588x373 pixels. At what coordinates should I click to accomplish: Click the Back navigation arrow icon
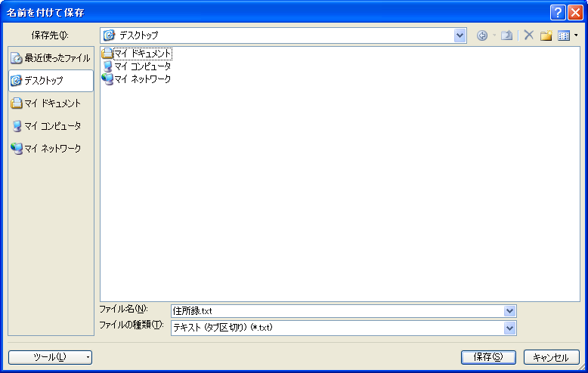pos(481,35)
